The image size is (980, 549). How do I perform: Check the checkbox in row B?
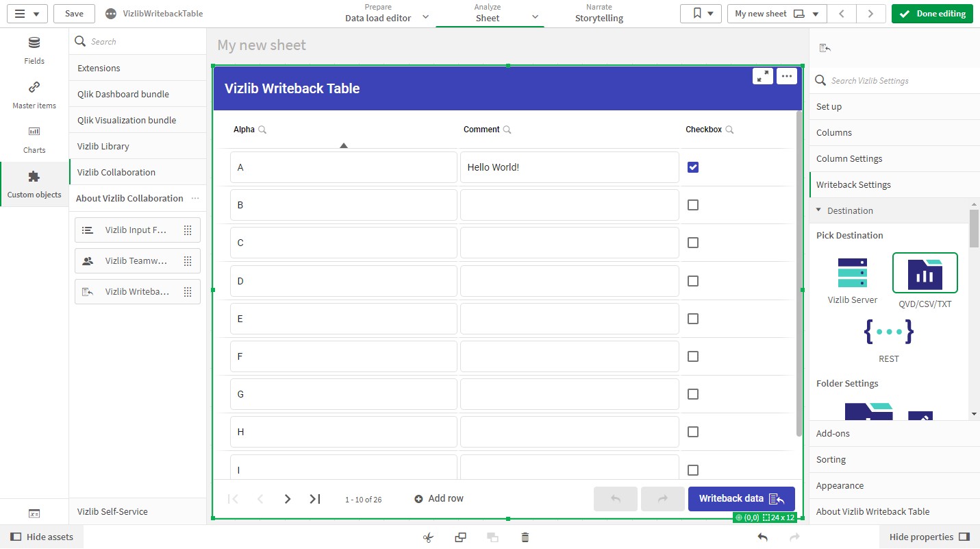[x=693, y=205]
